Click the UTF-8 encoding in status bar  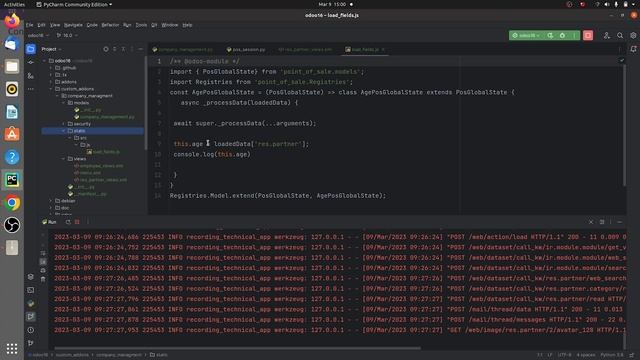click(x=565, y=355)
